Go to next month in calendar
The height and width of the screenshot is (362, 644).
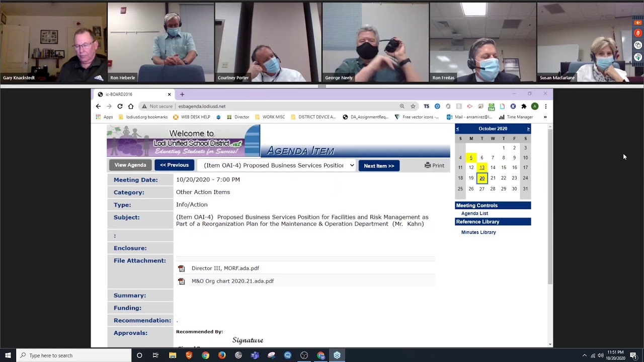tap(528, 129)
